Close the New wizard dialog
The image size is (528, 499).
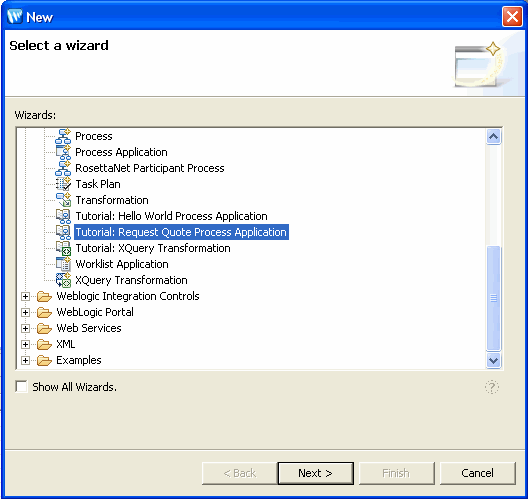coord(512,16)
